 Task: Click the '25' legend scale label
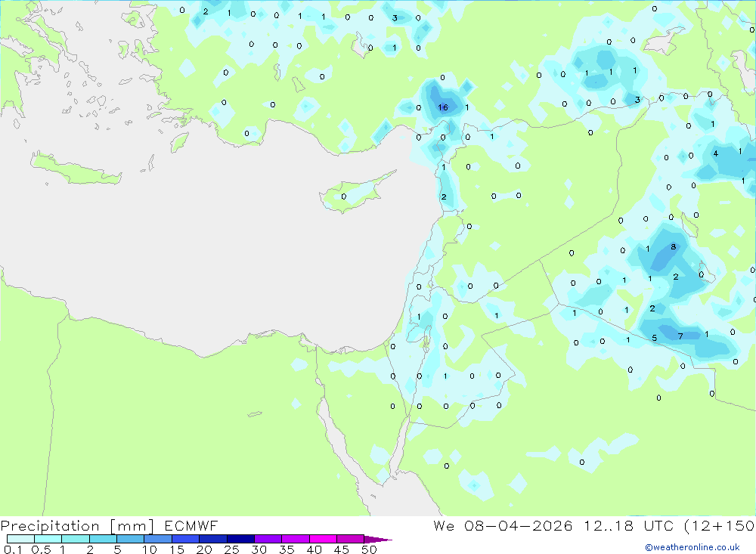click(x=232, y=549)
